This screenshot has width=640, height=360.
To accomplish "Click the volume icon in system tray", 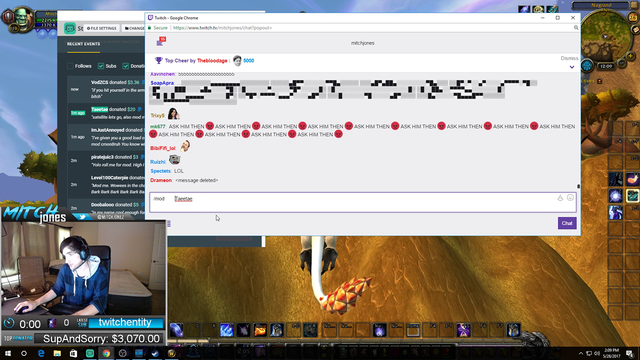I will 597,353.
